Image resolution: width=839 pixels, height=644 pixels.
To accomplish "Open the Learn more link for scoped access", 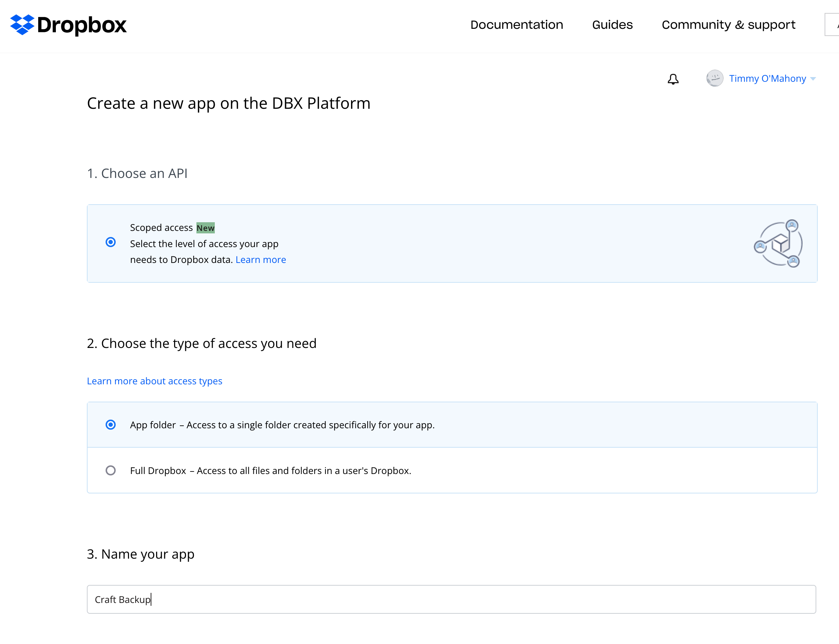I will pyautogui.click(x=260, y=260).
